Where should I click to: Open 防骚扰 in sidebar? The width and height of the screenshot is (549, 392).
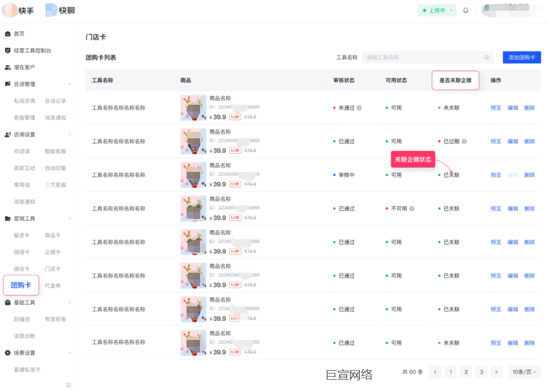(22, 319)
